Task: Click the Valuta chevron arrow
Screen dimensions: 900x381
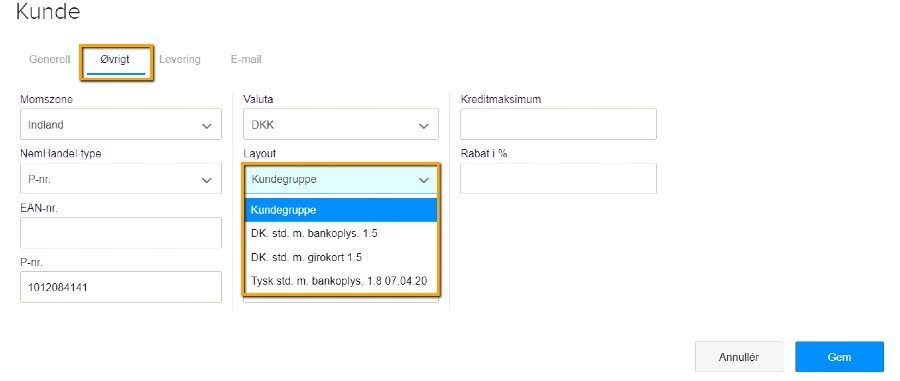Action: 424,126
